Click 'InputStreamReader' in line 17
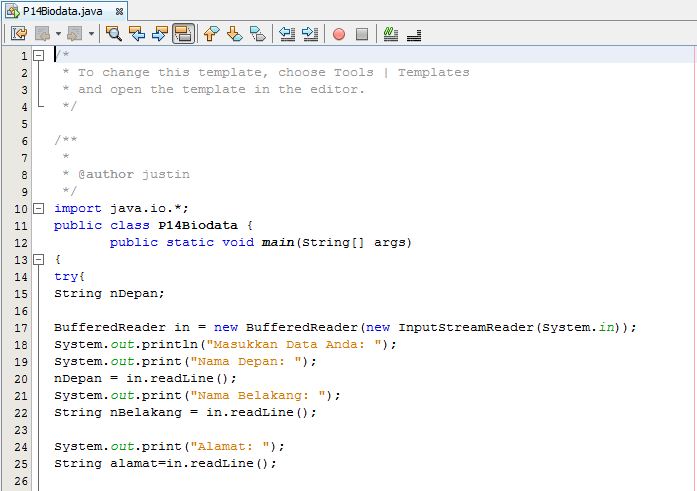 pos(466,327)
